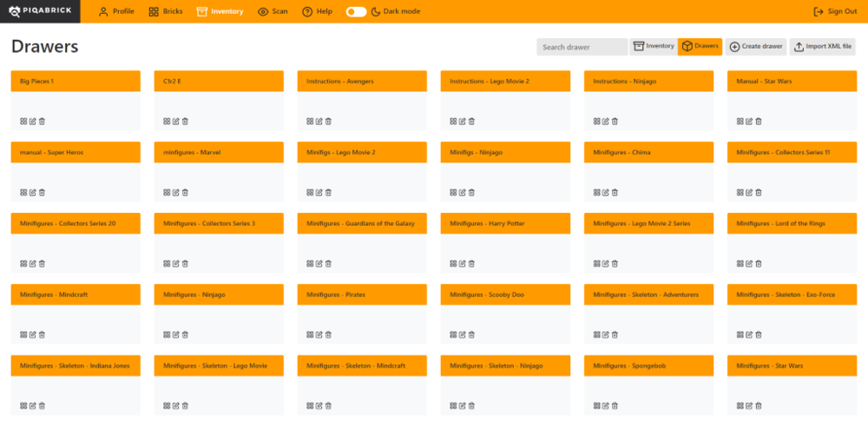
Task: Switch to the Inventory view button
Action: (654, 47)
